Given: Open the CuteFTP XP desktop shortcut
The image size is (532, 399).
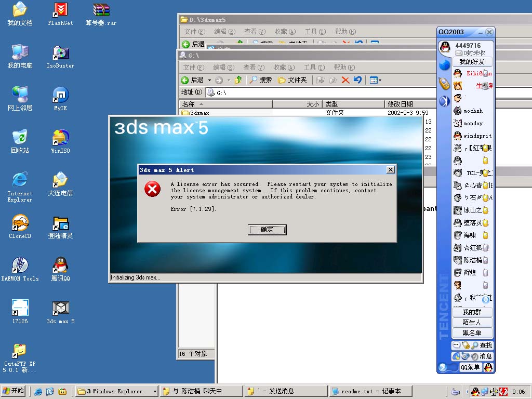Looking at the screenshot, I should tap(20, 358).
